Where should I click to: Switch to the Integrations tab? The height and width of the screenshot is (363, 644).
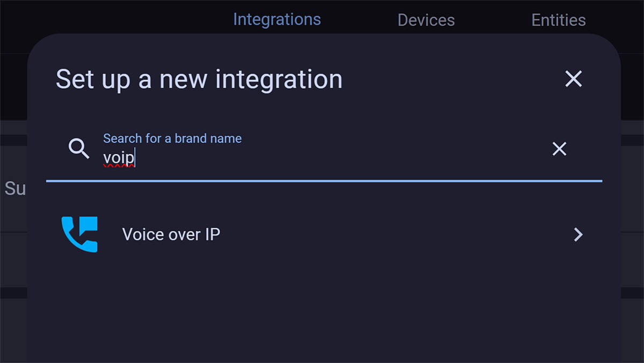(x=277, y=20)
